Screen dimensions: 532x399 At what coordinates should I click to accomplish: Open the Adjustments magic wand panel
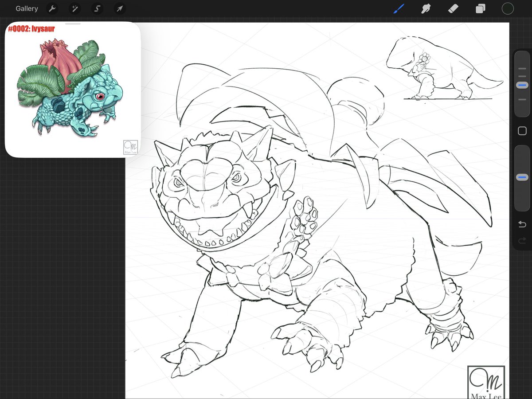[x=74, y=8]
